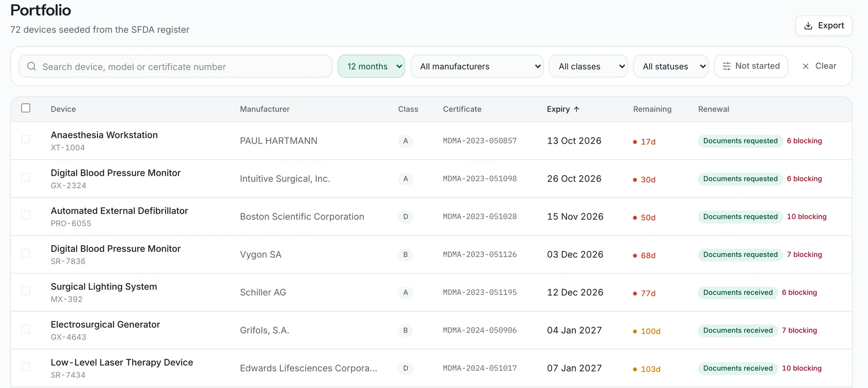Toggle the Not started filter button
This screenshot has height=388, width=868.
point(751,66)
